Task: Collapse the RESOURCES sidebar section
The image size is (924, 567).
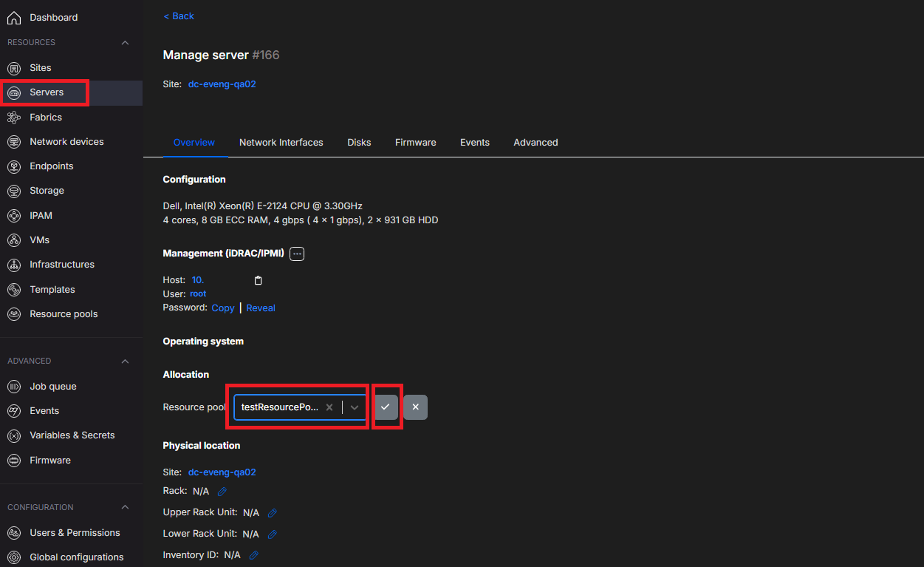Action: coord(125,43)
